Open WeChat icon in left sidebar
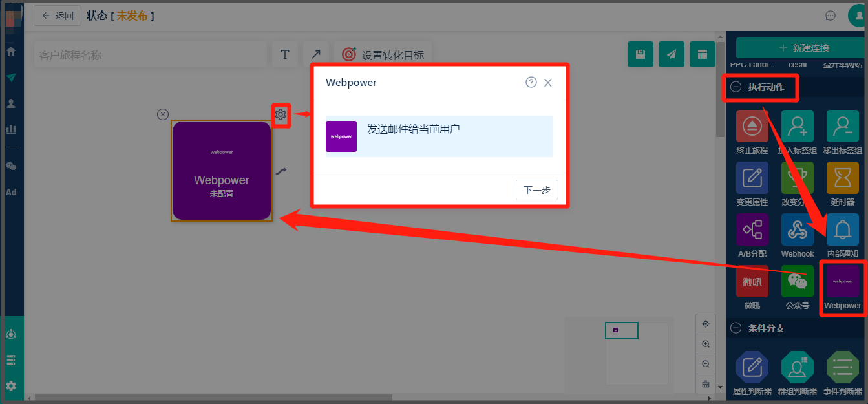This screenshot has height=404, width=868. click(x=11, y=166)
